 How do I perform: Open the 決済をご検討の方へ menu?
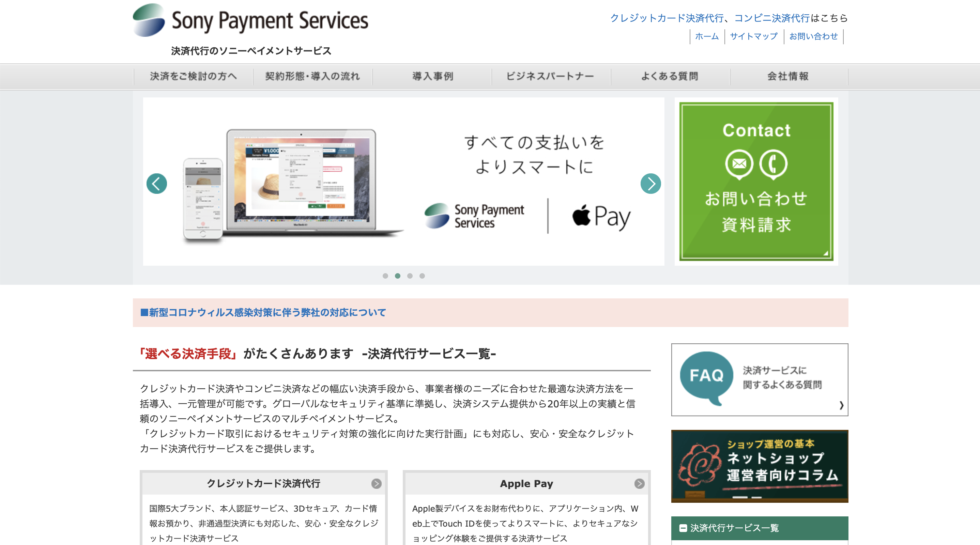(193, 76)
